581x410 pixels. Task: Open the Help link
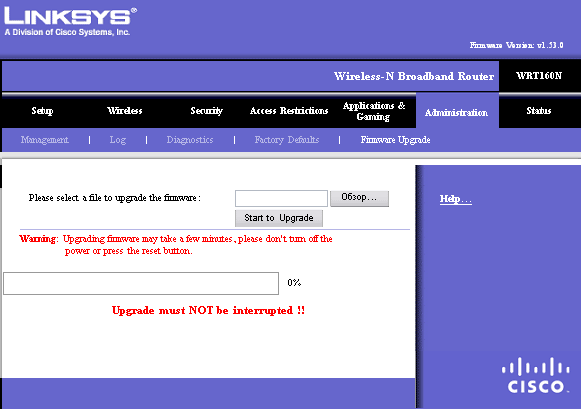click(456, 199)
